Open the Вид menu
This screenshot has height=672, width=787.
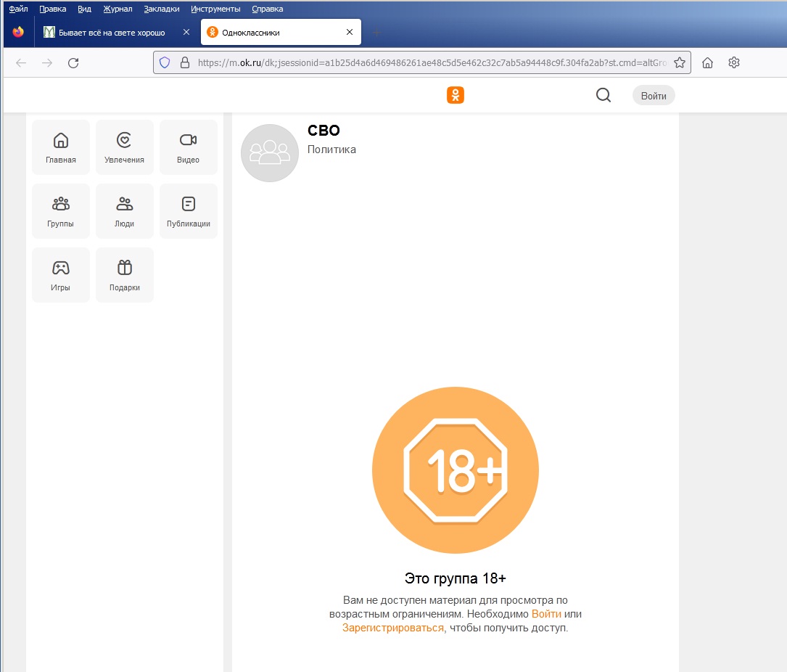click(84, 9)
